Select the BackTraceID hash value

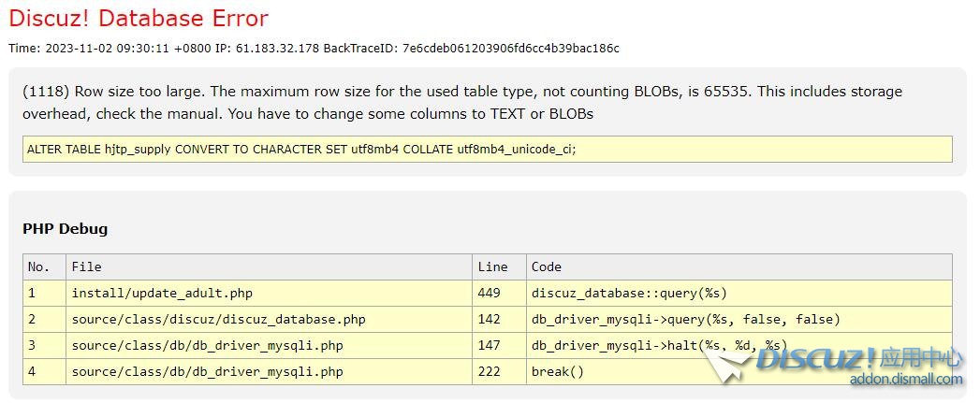point(510,48)
